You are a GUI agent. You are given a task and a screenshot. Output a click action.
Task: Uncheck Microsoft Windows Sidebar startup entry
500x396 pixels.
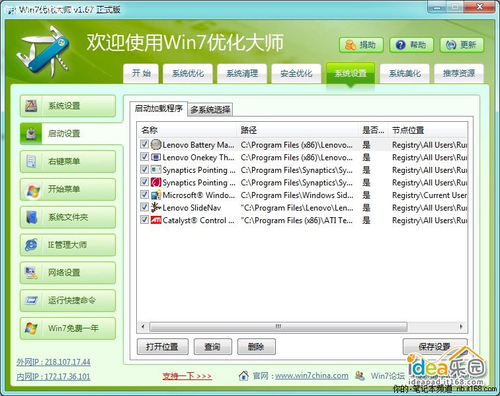(144, 195)
